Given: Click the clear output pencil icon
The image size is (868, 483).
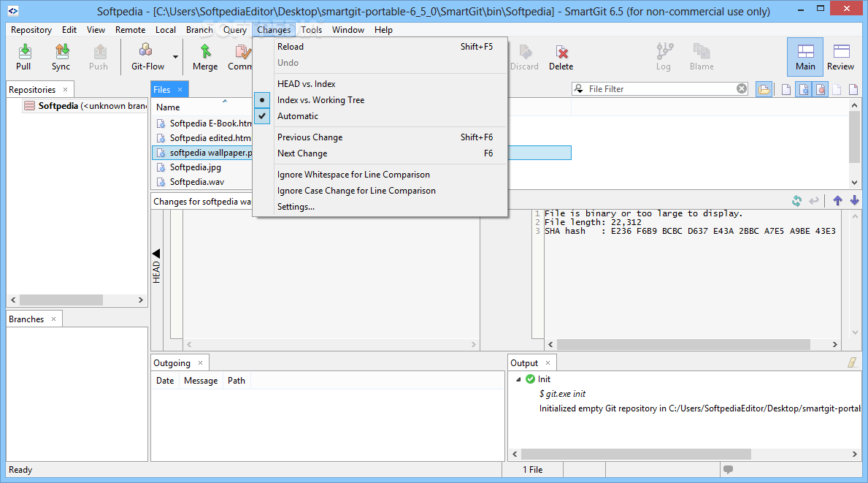Looking at the screenshot, I should [853, 362].
